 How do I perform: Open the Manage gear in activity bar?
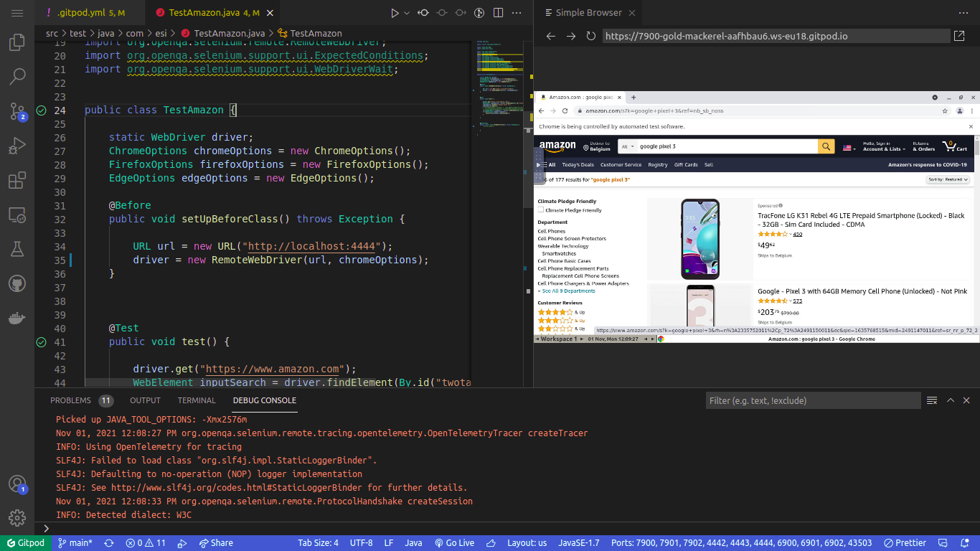click(17, 517)
